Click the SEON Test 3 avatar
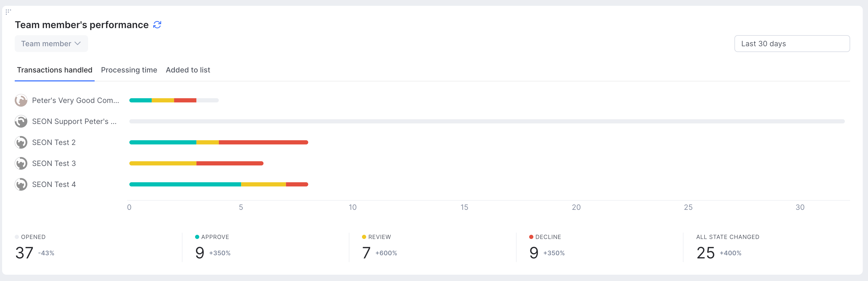This screenshot has width=868, height=281. point(21,163)
